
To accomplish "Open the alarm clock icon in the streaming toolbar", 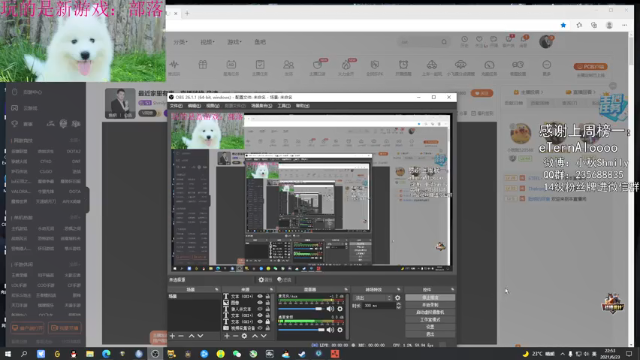I will (403, 64).
